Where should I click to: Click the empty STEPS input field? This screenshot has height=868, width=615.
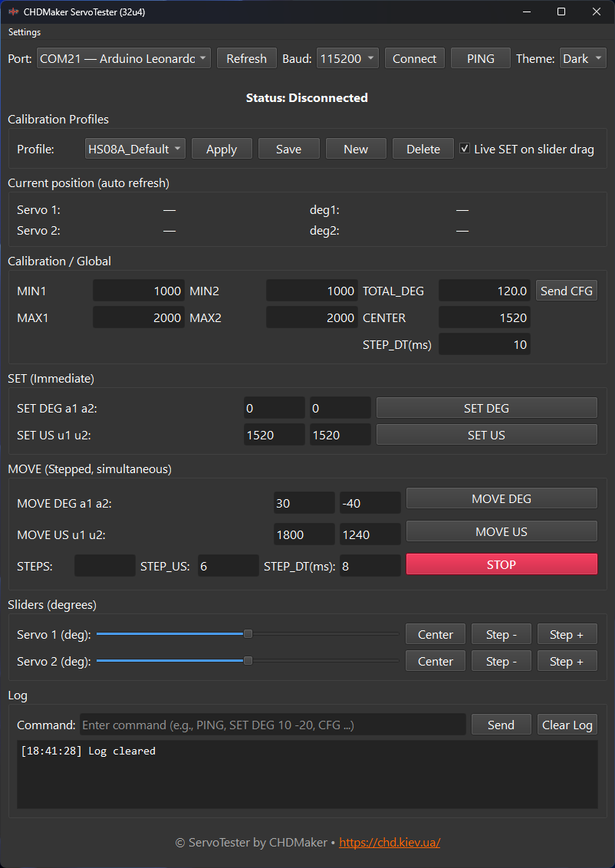pos(104,566)
